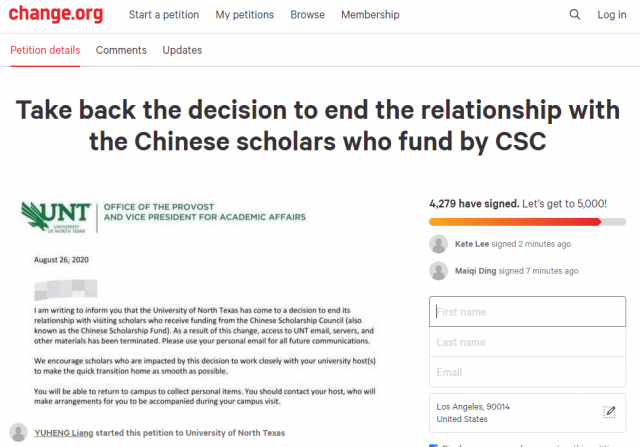
Task: Go to the Browse page
Action: [307, 15]
